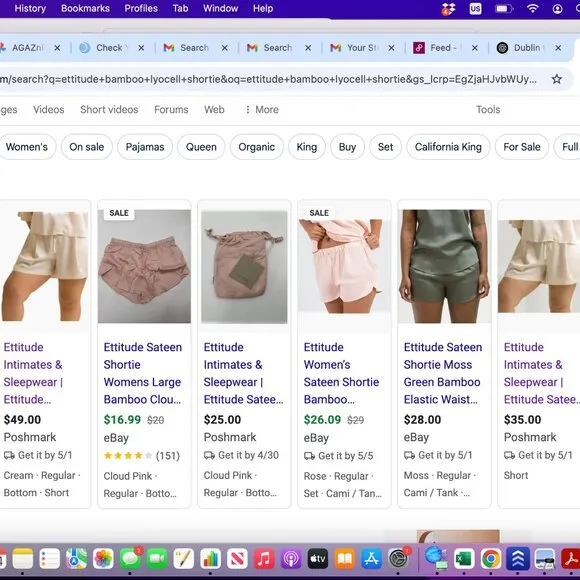The width and height of the screenshot is (580, 580).
Task: Click the Dropbox menu bar icon
Action: tap(448, 9)
